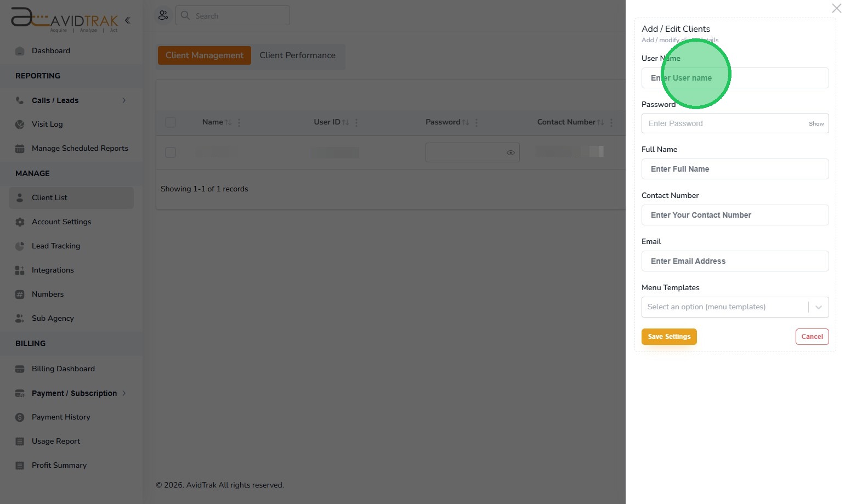845x504 pixels.
Task: Close the Add / Edit Clients panel
Action: [x=836, y=8]
